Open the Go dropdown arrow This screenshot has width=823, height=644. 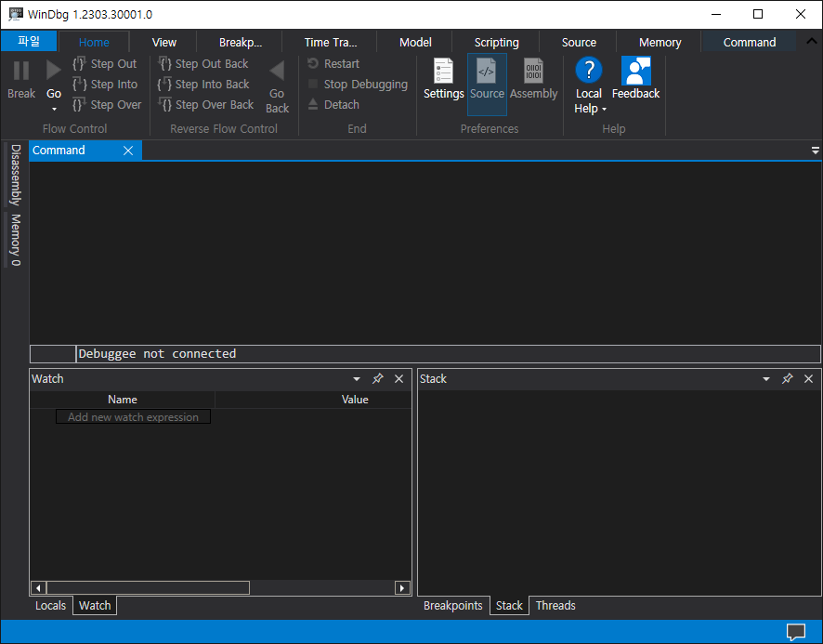point(54,109)
